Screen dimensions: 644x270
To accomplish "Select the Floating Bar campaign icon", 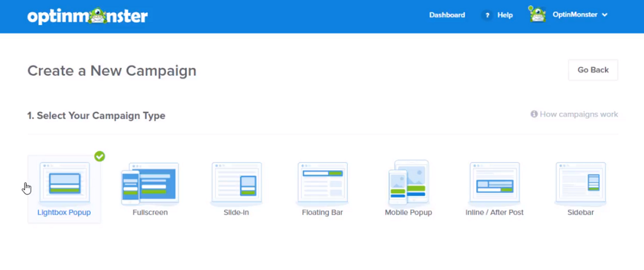I will click(x=322, y=183).
